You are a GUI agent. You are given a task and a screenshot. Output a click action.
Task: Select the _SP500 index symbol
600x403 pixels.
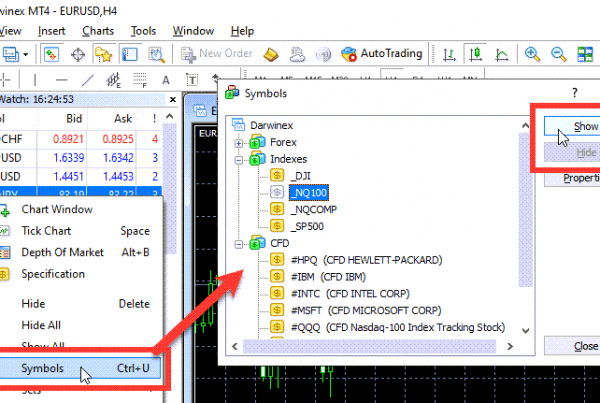pos(307,226)
